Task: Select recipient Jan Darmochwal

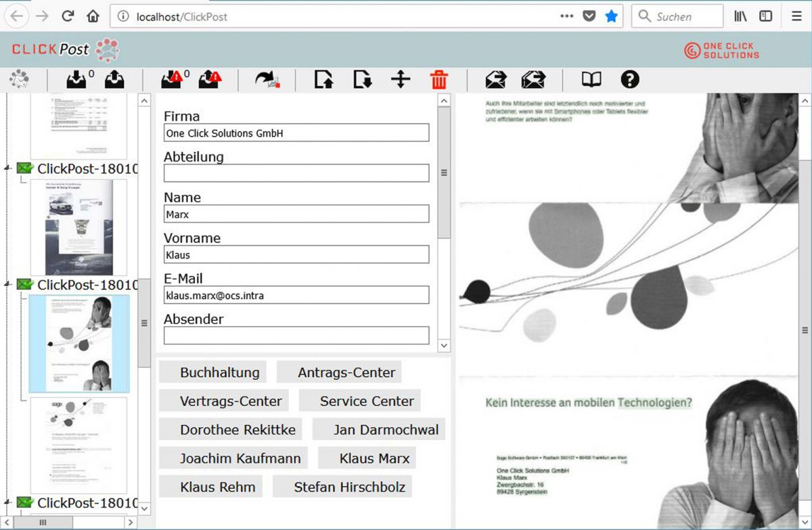Action: click(379, 429)
